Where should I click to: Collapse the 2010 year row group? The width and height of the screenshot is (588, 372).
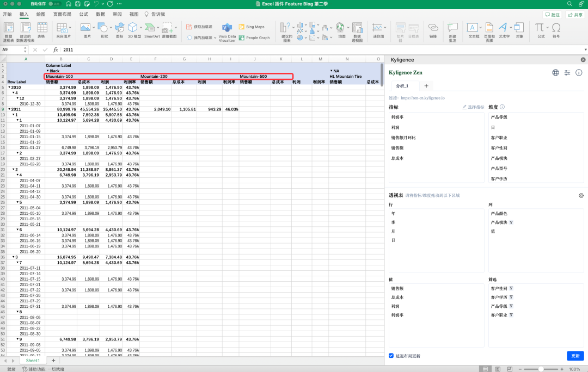pyautogui.click(x=9, y=87)
